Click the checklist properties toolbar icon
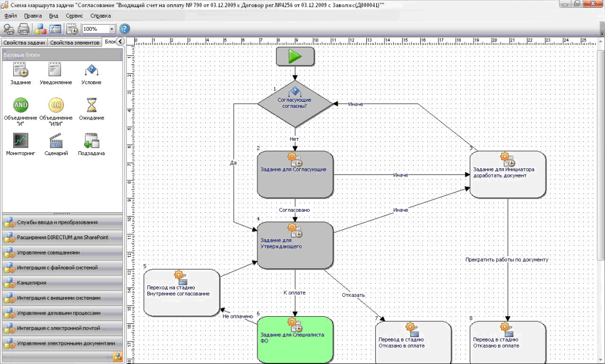Viewport: 605px width, 364px height. 55,29
